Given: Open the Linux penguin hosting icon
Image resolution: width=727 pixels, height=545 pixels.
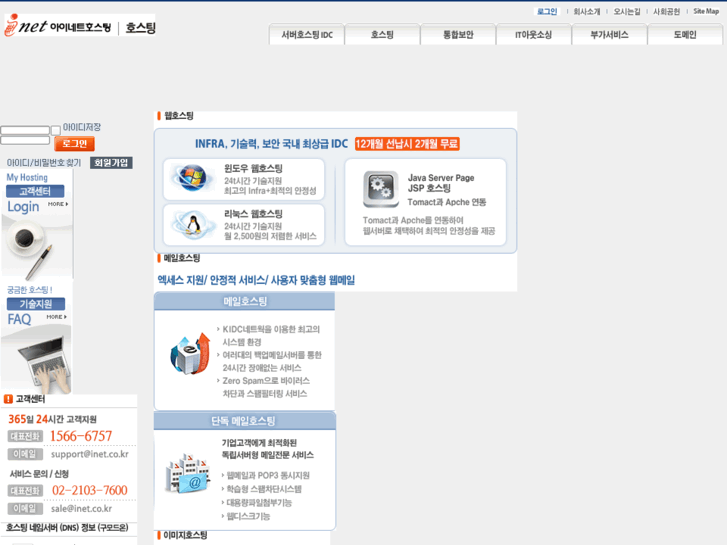Looking at the screenshot, I should click(x=193, y=224).
